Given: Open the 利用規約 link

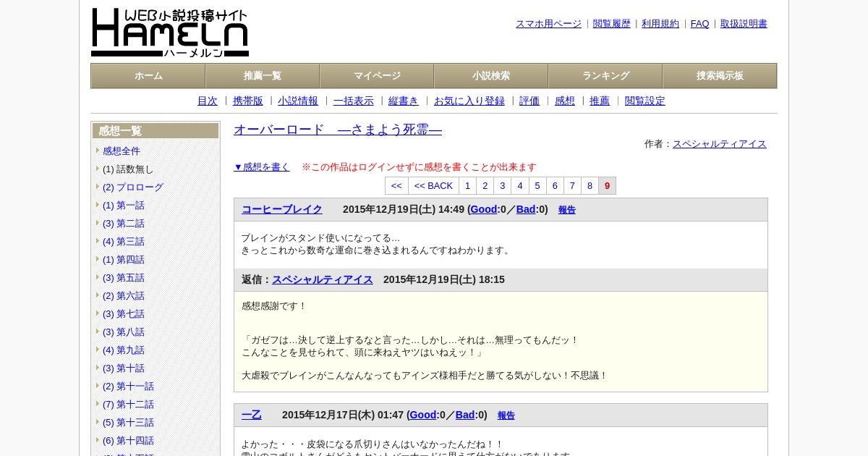Looking at the screenshot, I should click(x=660, y=24).
